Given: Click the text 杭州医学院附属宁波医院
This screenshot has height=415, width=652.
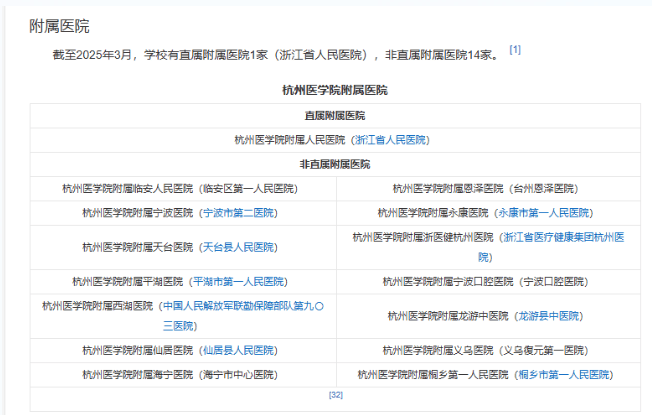Looking at the screenshot, I should [x=138, y=213].
